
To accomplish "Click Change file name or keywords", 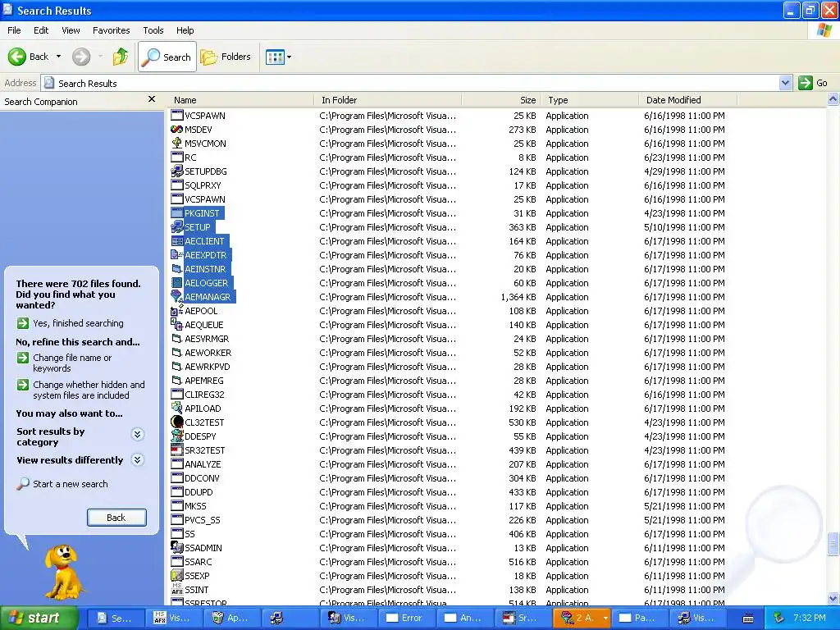I will coord(72,363).
